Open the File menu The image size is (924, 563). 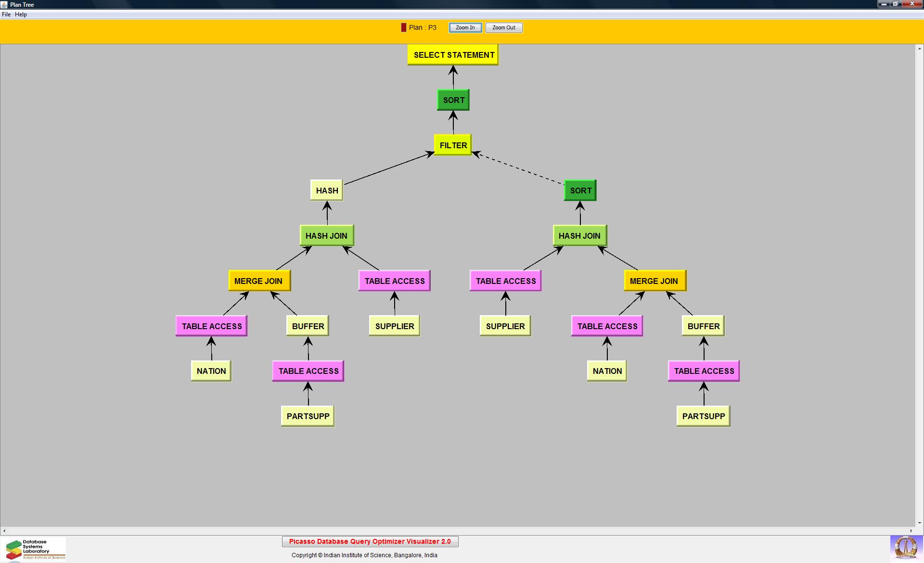point(6,14)
